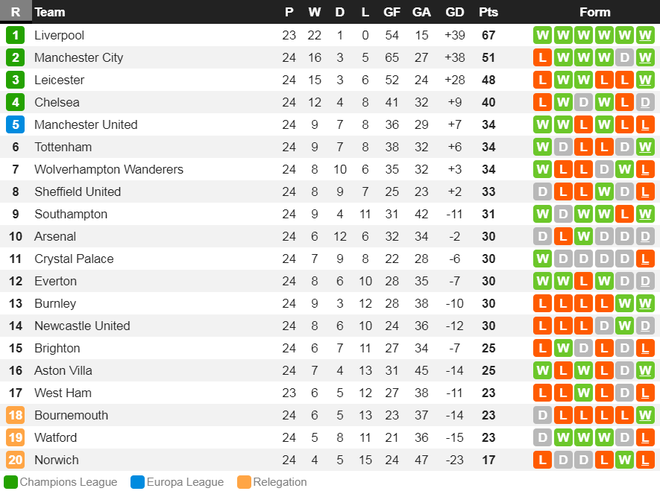The image size is (660, 494).
Task: Click the blue Europa League legend swatch
Action: click(137, 482)
